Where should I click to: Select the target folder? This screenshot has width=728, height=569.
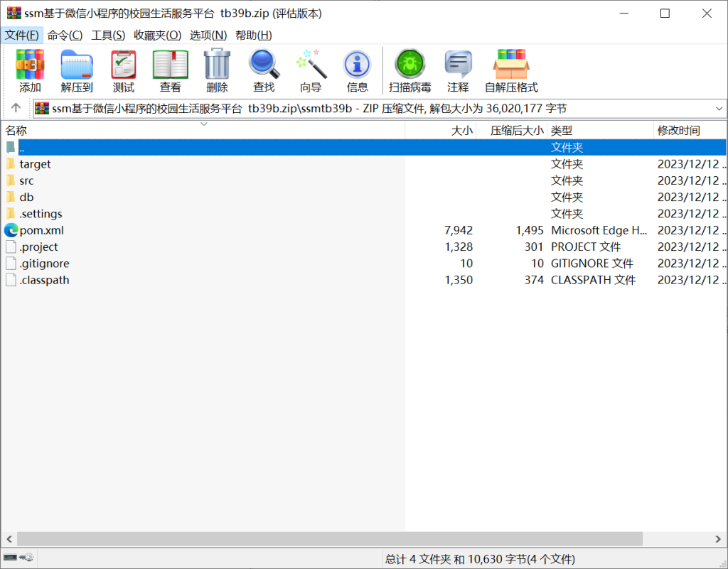click(x=35, y=164)
